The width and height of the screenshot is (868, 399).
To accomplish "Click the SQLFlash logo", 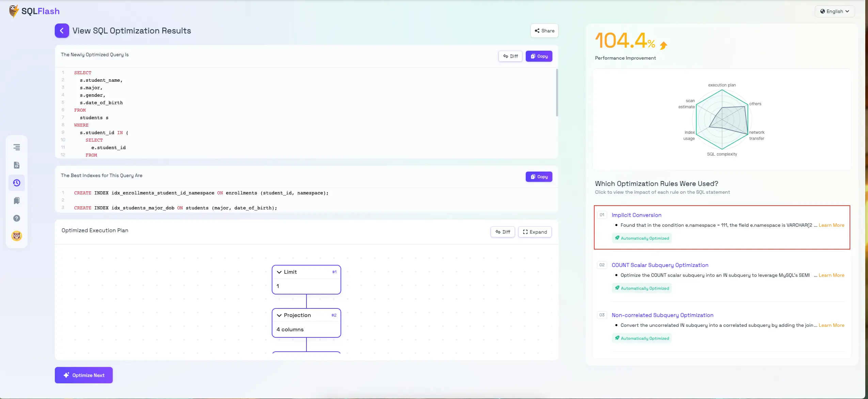I will click(x=34, y=11).
